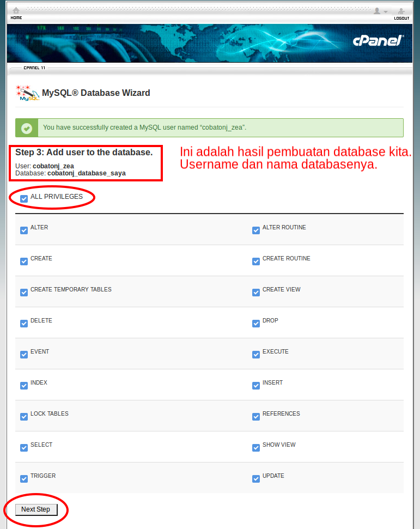The width and height of the screenshot is (420, 529).
Task: Click the MySQL Database Wizard icon
Action: (x=27, y=93)
